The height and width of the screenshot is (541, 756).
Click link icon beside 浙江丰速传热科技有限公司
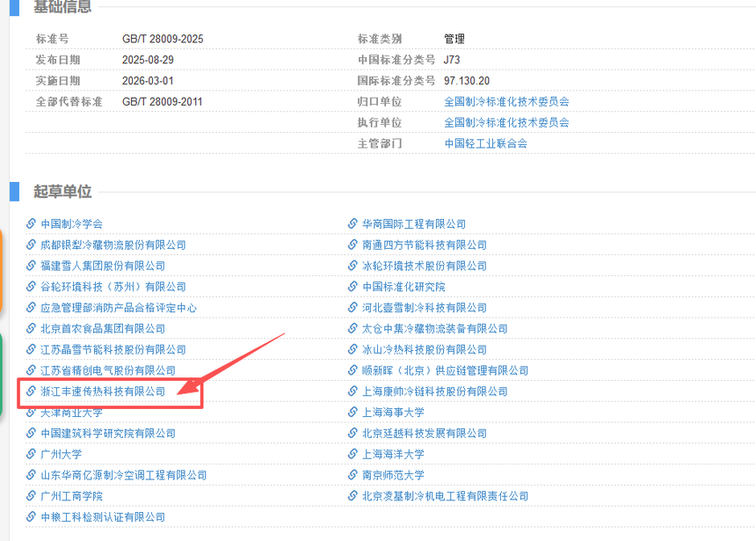(x=32, y=391)
